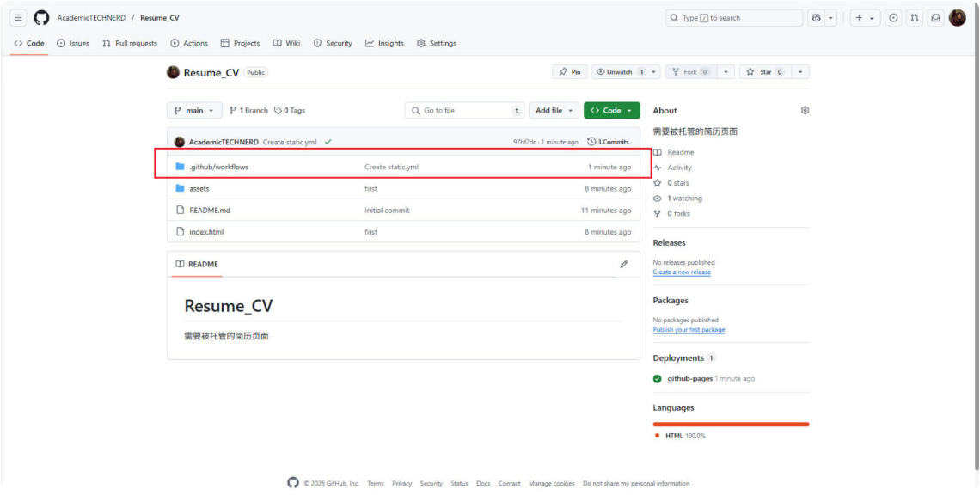This screenshot has width=980, height=495.
Task: Click Publish your first package link
Action: (x=689, y=329)
